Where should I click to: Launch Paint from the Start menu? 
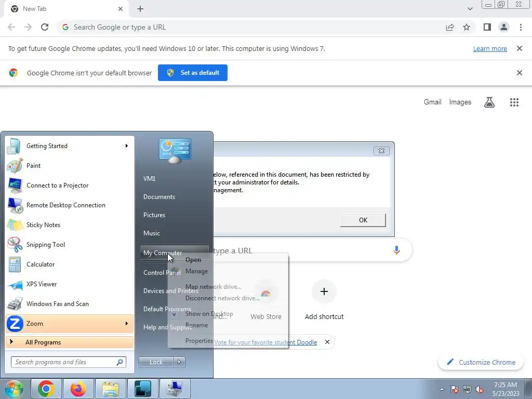[x=70, y=166]
